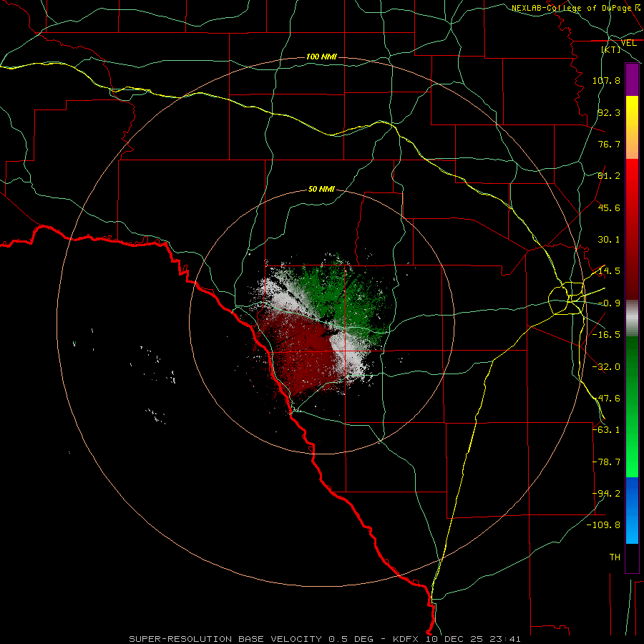
Task: Click the -0.9 velocity scale value
Action: 609,303
